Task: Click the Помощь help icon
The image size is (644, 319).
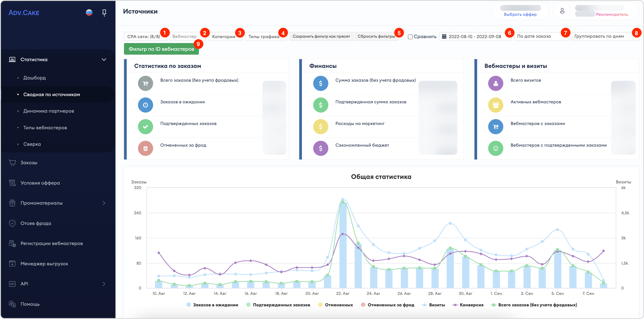Action: [12, 304]
